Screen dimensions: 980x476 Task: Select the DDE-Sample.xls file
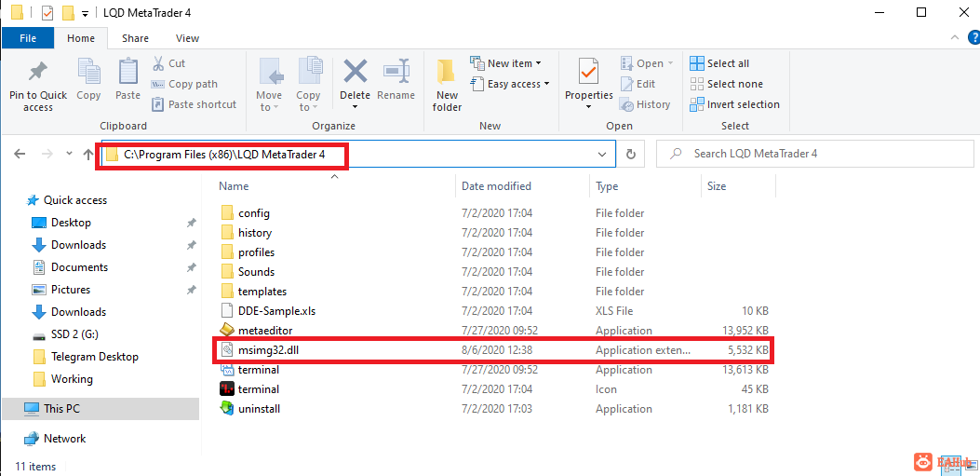[494, 311]
